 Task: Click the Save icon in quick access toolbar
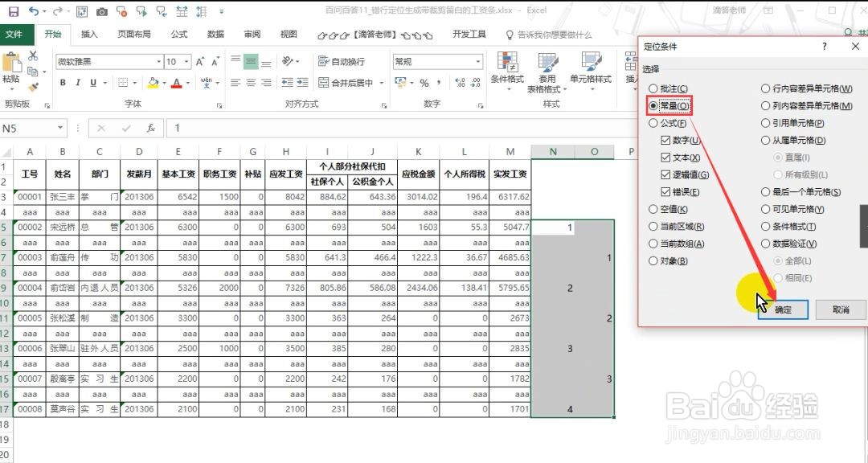click(x=14, y=11)
